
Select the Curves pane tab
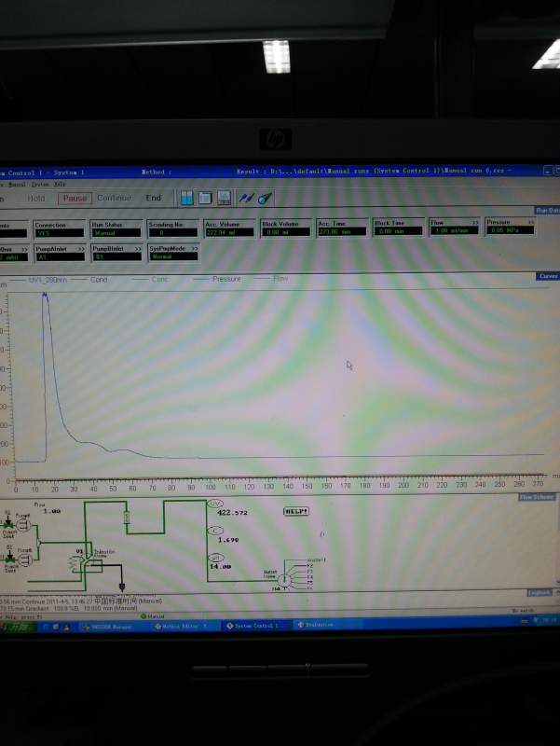548,276
